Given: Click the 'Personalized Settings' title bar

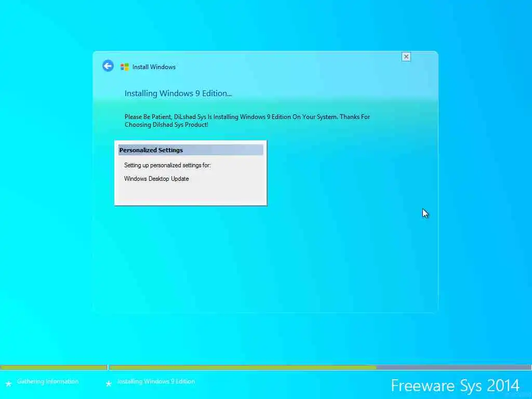Looking at the screenshot, I should pyautogui.click(x=191, y=150).
